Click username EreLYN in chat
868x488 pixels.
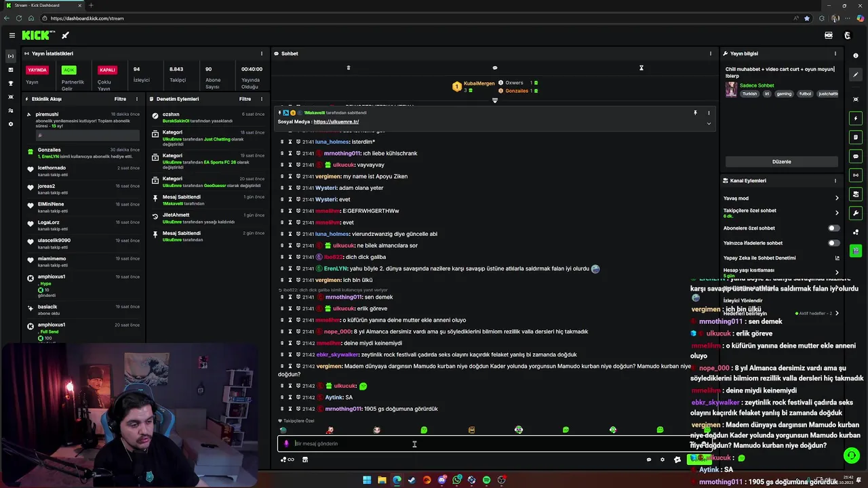point(336,268)
